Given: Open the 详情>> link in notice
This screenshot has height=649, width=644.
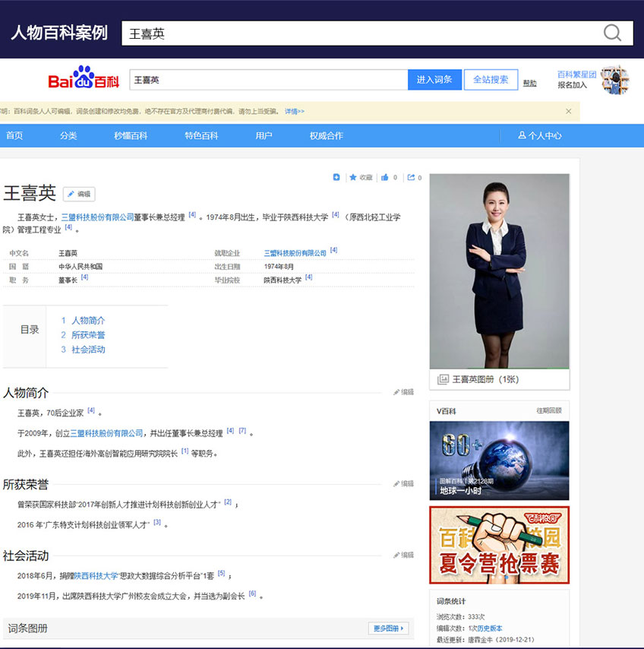Looking at the screenshot, I should [x=294, y=112].
